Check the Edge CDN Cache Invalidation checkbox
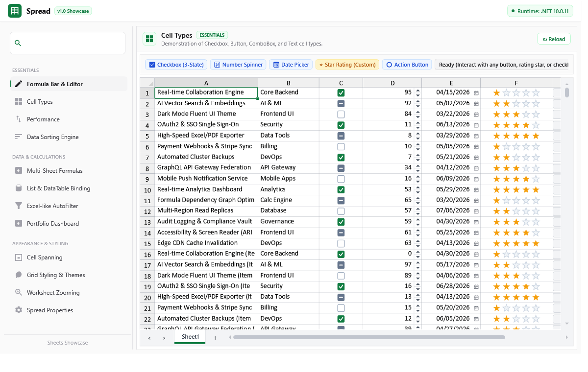Screen dimensions: 588x372 point(341,243)
